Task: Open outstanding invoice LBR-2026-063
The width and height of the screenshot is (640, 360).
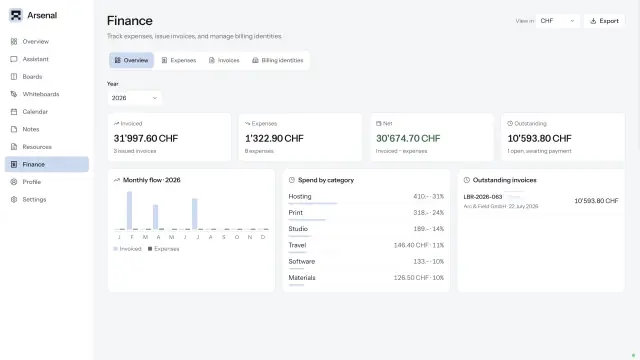Action: coord(541,201)
